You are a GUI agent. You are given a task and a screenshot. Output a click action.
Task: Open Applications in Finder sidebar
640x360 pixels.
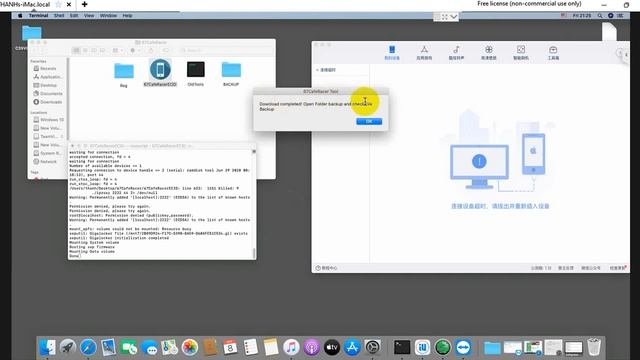click(48, 77)
